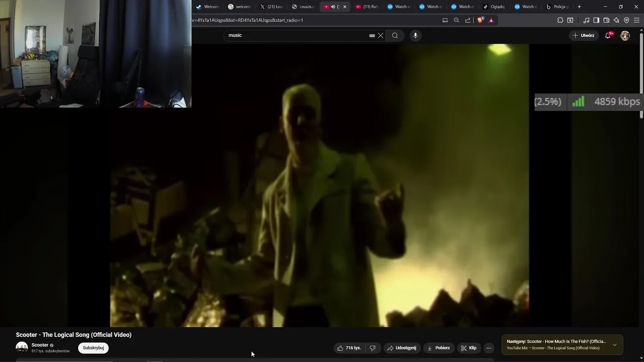Mute the playing YouTube tab audio
644x362 pixels.
[333, 7]
